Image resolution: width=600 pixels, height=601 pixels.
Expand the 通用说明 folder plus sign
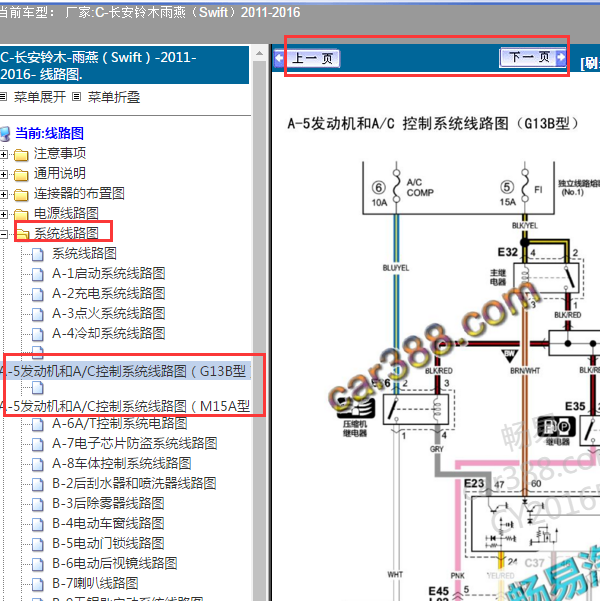coord(3,174)
